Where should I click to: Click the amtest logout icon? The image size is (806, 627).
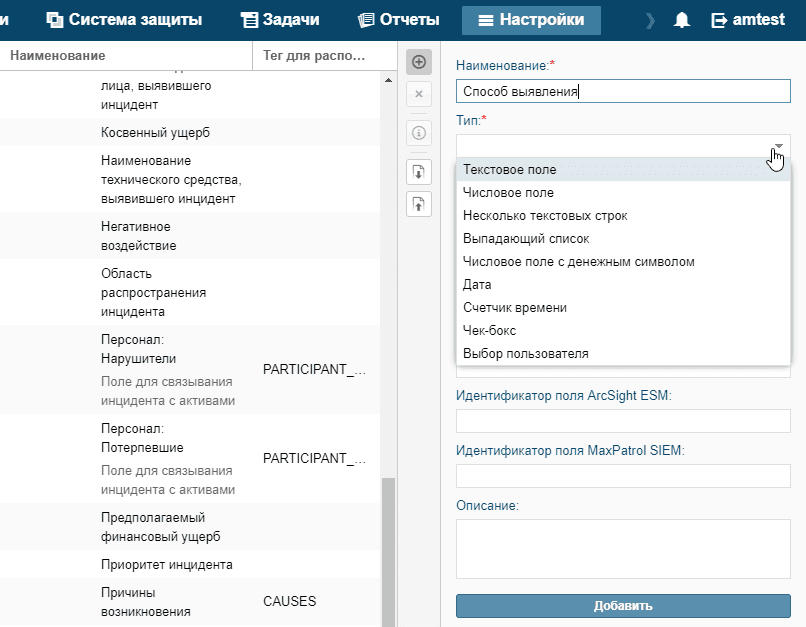719,20
